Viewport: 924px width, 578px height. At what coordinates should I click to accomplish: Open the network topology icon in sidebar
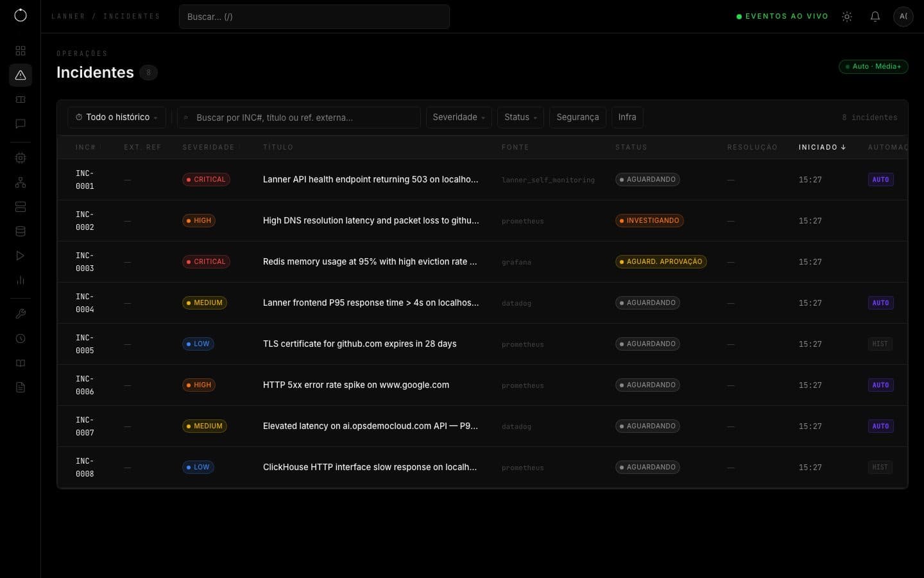pyautogui.click(x=21, y=182)
